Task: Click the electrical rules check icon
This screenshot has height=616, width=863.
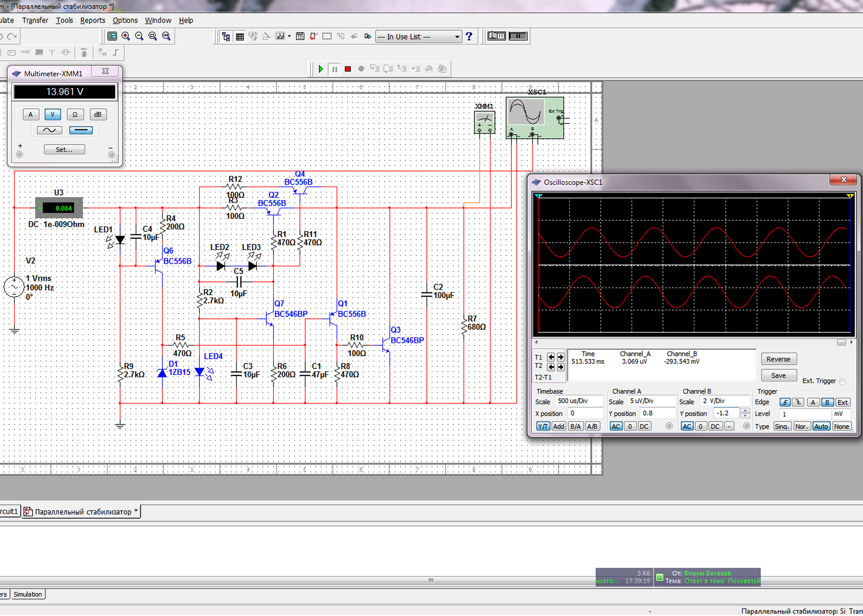Action: [314, 36]
